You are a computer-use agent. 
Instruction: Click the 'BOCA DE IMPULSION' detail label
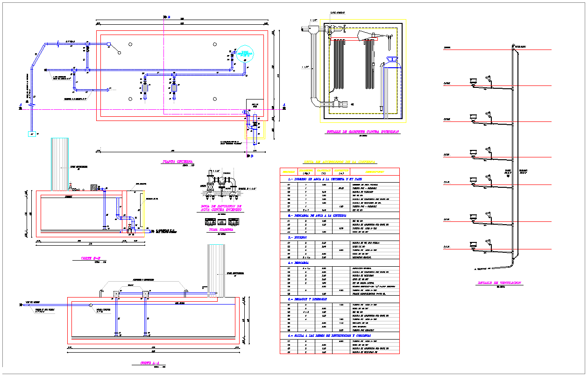(x=219, y=208)
